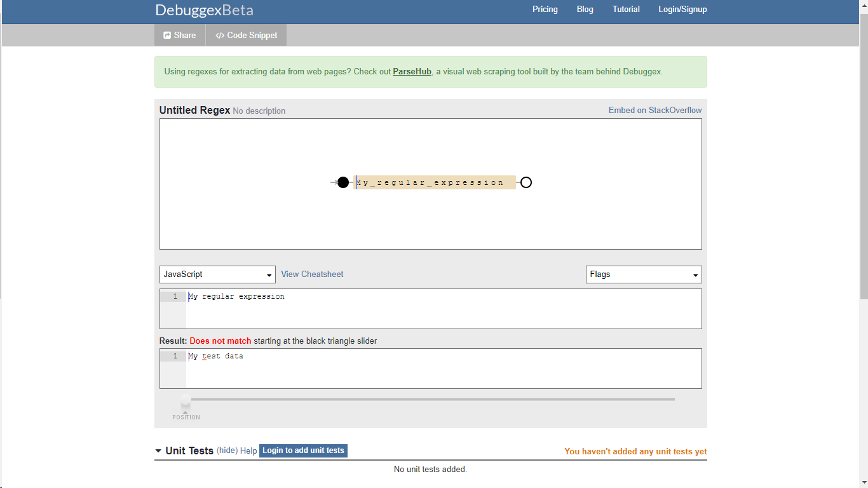The image size is (868, 488).
Task: Follow the ParseHub link
Action: 412,71
